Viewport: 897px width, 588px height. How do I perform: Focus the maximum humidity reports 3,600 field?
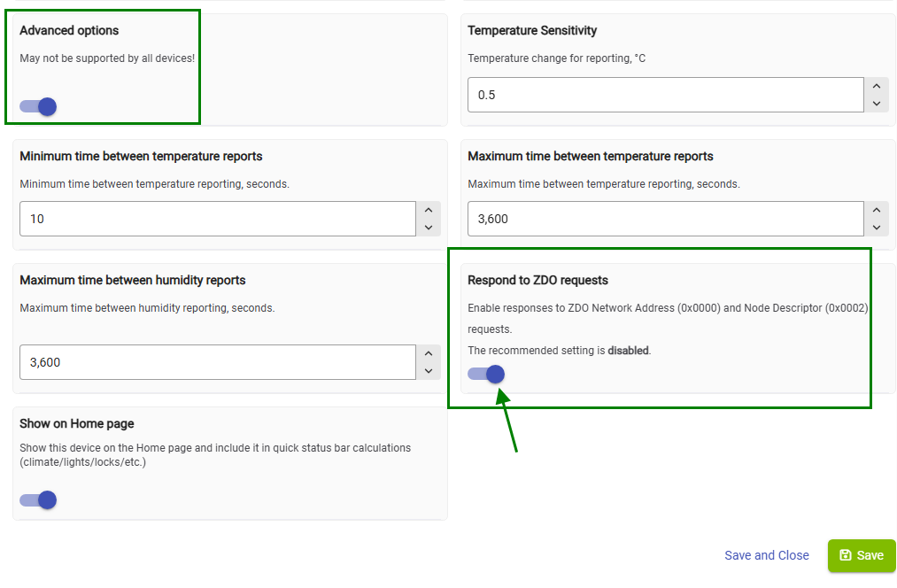click(217, 362)
